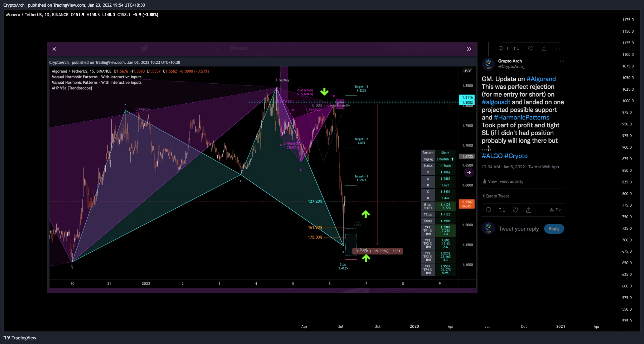The width and height of the screenshot is (644, 344).
Task: Click the back arrow next to Thread
Action: click(x=217, y=48)
